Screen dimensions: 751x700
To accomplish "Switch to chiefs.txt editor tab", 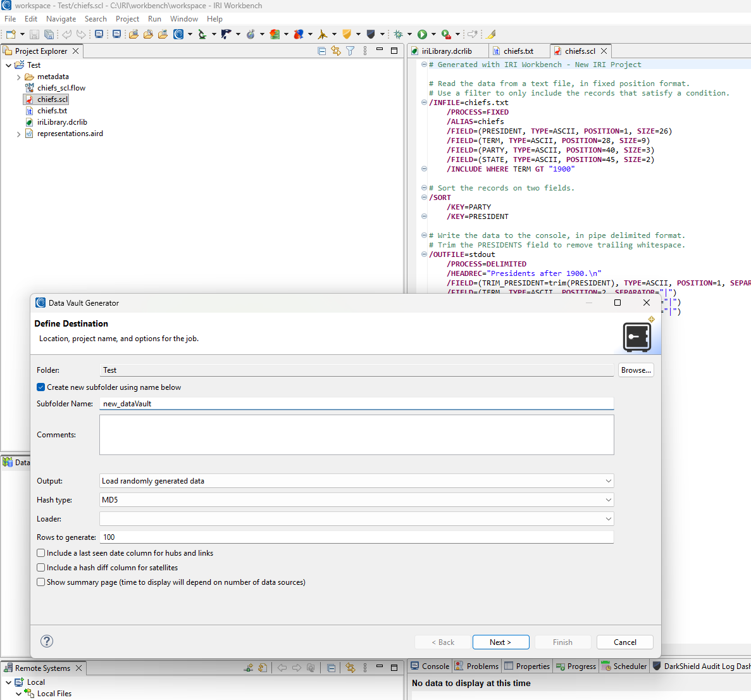I will (518, 51).
